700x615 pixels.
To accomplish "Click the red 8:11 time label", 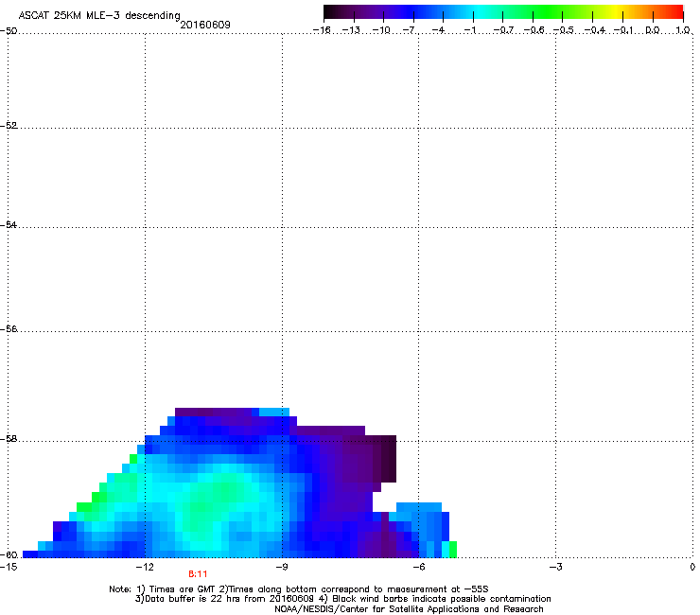I will [x=198, y=574].
